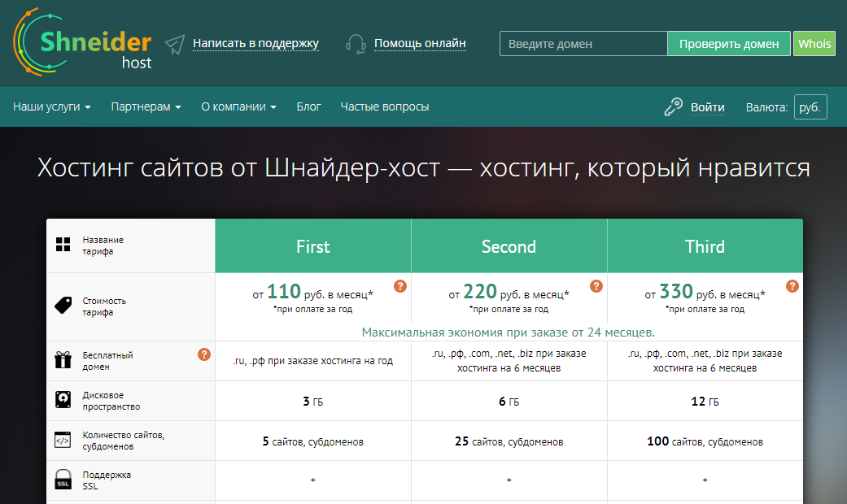The image size is (847, 504).
Task: Click the price tag icon for Стоимость тарифа
Action: pyautogui.click(x=63, y=306)
